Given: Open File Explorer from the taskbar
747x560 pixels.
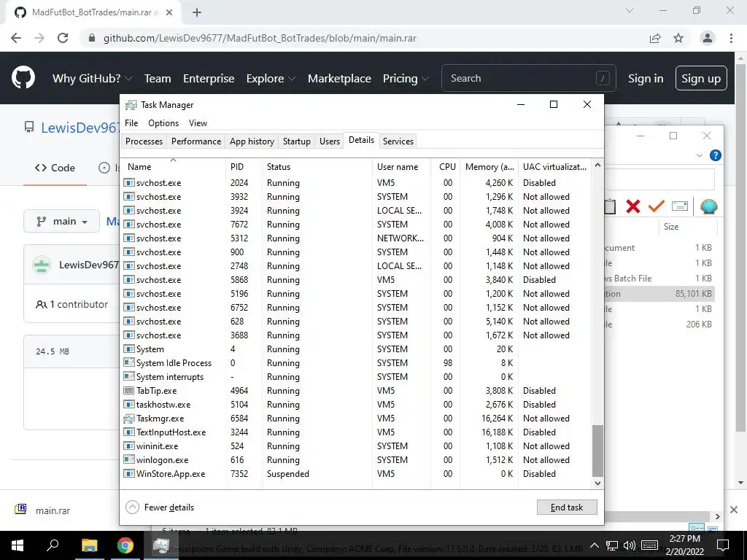Looking at the screenshot, I should click(x=89, y=545).
